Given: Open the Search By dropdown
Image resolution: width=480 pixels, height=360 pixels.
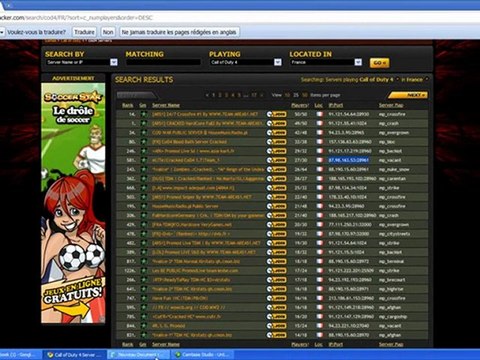Looking at the screenshot, I should 82,62.
